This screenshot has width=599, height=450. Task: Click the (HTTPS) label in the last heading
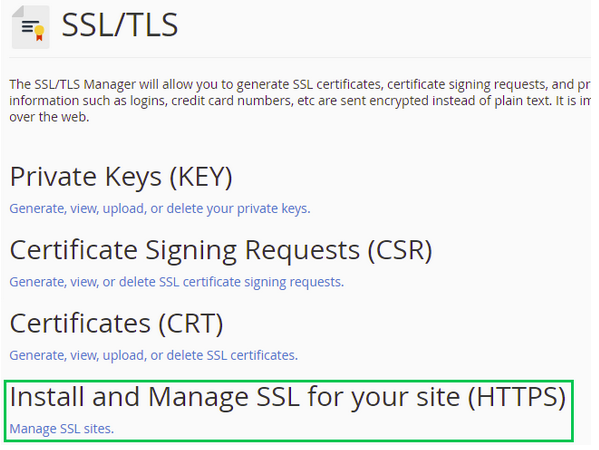(x=517, y=397)
